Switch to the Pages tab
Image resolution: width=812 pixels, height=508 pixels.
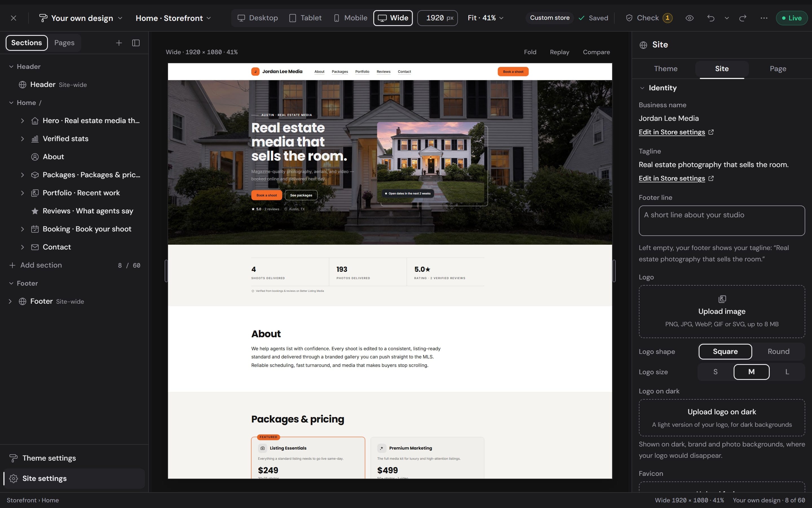click(64, 43)
